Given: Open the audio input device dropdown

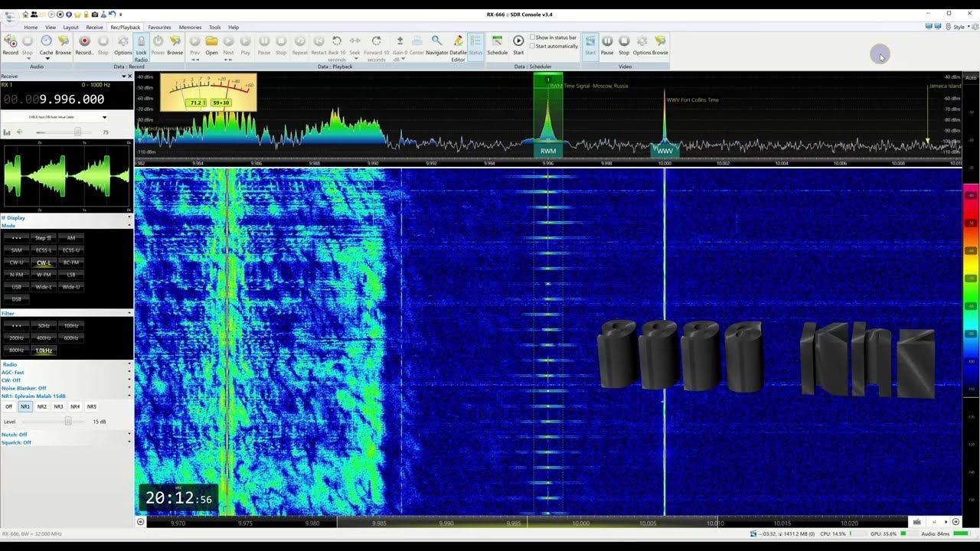Looking at the screenshot, I should (104, 117).
